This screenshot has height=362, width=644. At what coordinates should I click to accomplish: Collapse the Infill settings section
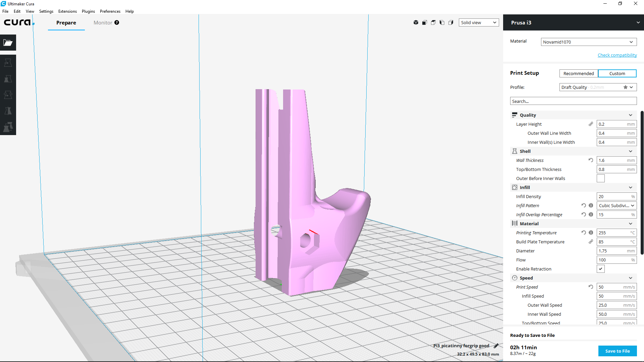573,187
